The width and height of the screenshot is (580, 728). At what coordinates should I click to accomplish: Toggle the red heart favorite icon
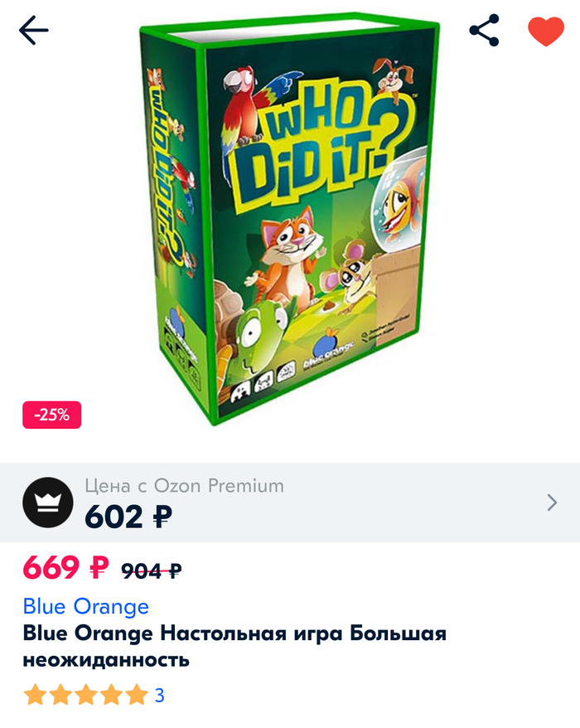(x=546, y=32)
